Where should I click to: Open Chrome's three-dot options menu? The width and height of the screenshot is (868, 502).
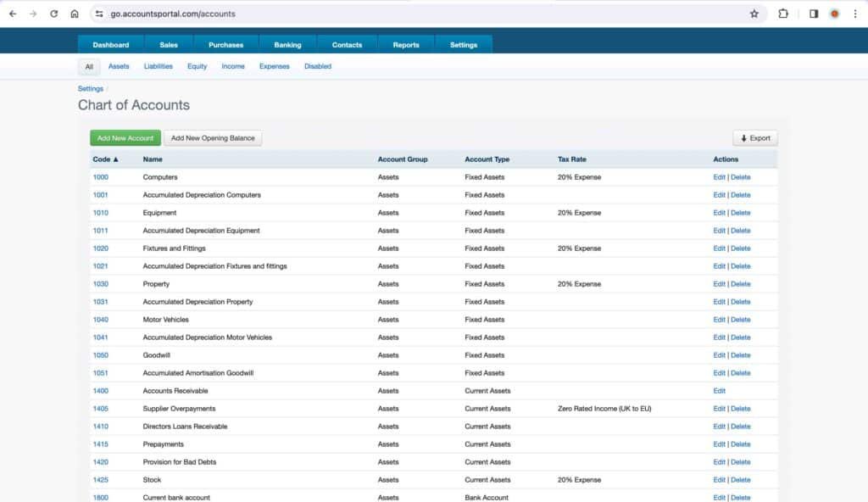click(856, 14)
